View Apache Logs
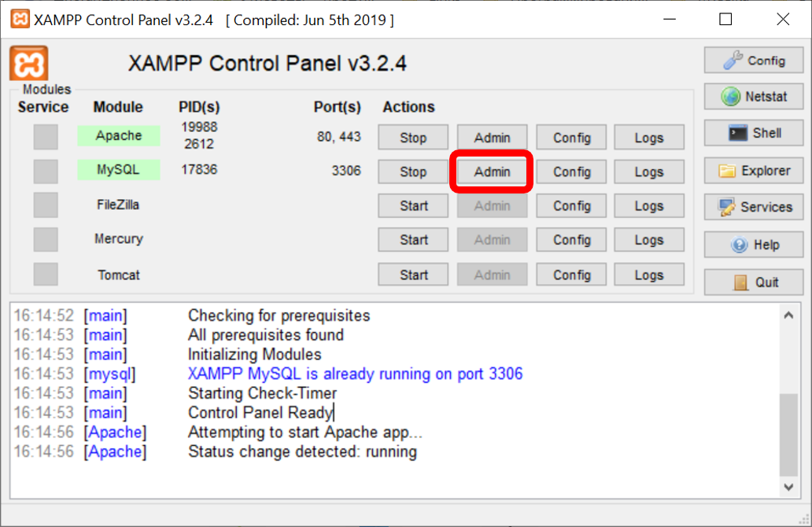The image size is (812, 527). 649,138
